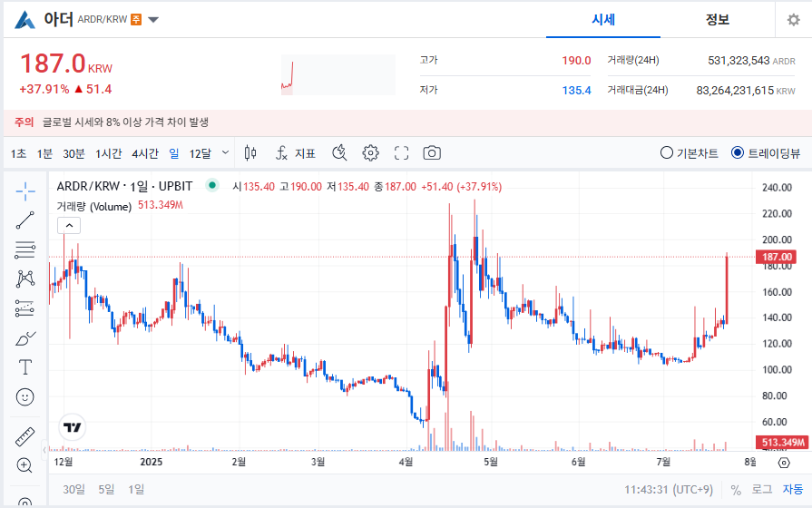The width and height of the screenshot is (812, 508).
Task: Toggle 자동 auto scale
Action: tap(793, 489)
